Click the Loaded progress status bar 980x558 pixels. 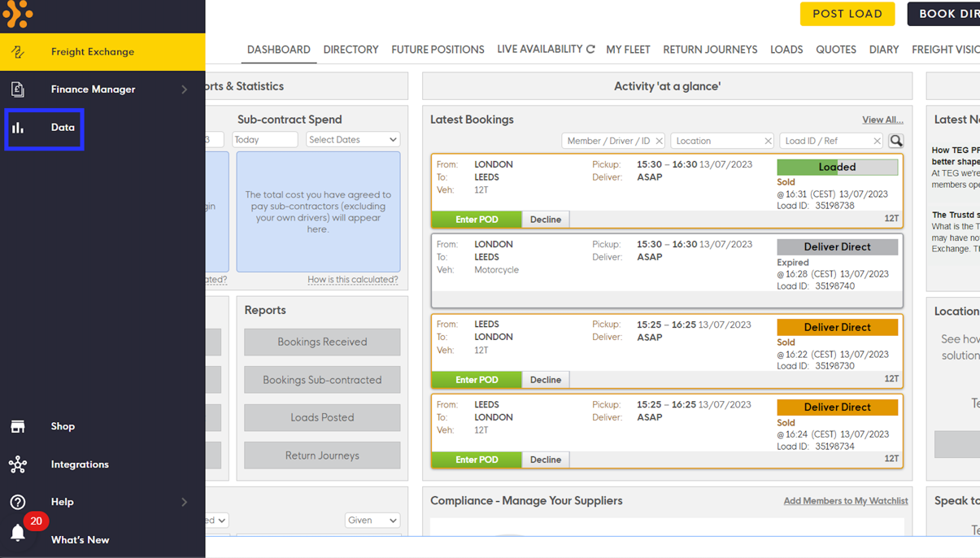click(838, 167)
